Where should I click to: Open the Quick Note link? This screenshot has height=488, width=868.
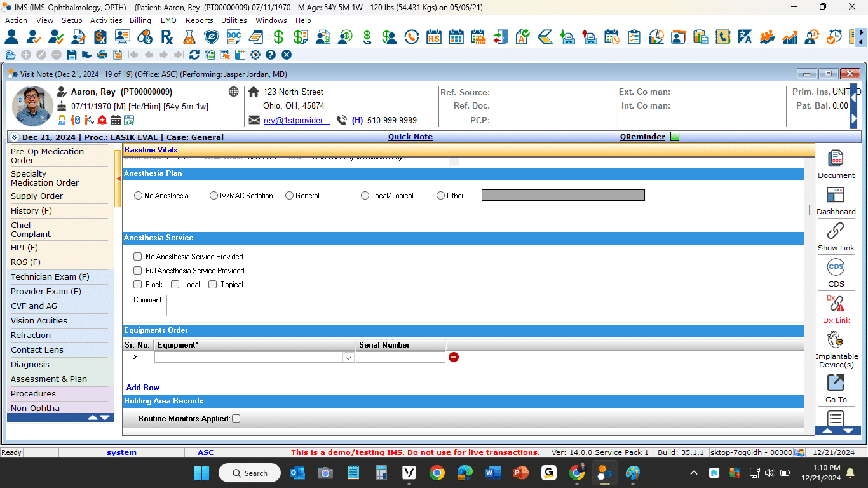pyautogui.click(x=410, y=137)
